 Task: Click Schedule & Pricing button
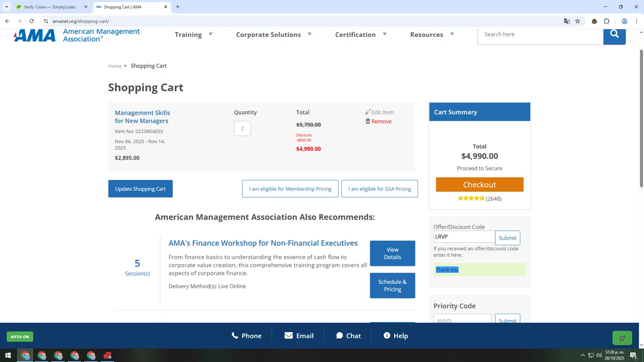tap(392, 286)
